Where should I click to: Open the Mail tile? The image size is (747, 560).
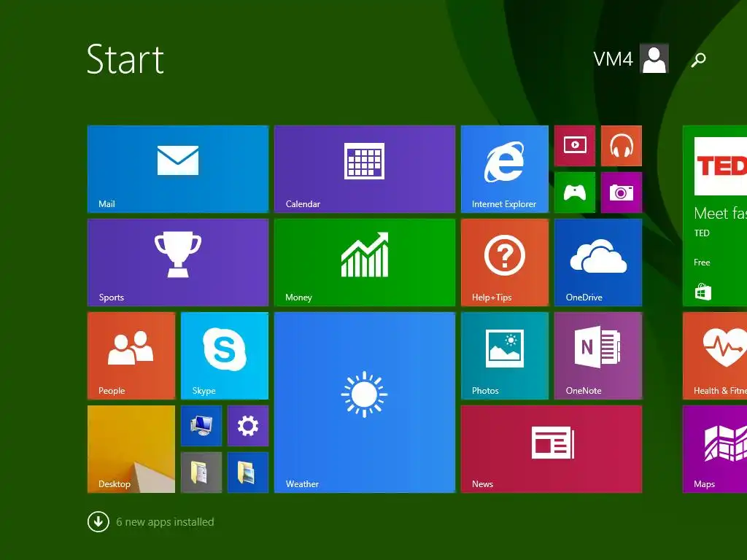[x=178, y=169]
